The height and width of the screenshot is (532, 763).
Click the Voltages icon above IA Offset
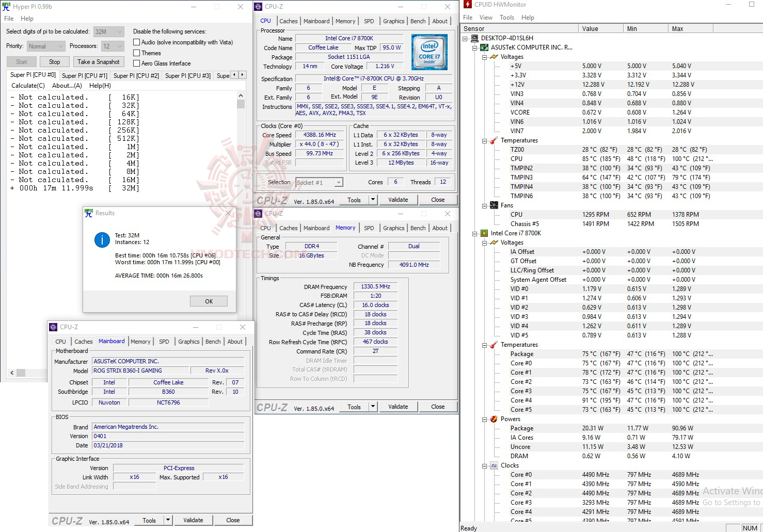pyautogui.click(x=494, y=243)
